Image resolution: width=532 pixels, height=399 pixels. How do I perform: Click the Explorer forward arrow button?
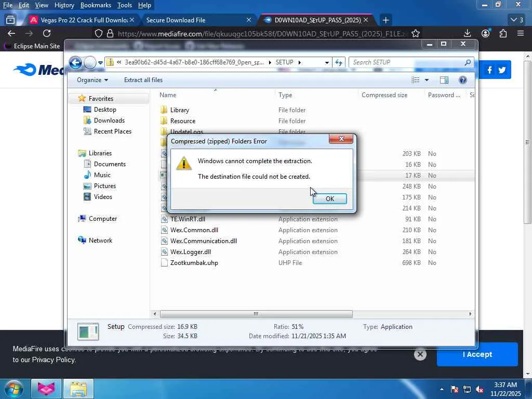click(90, 62)
